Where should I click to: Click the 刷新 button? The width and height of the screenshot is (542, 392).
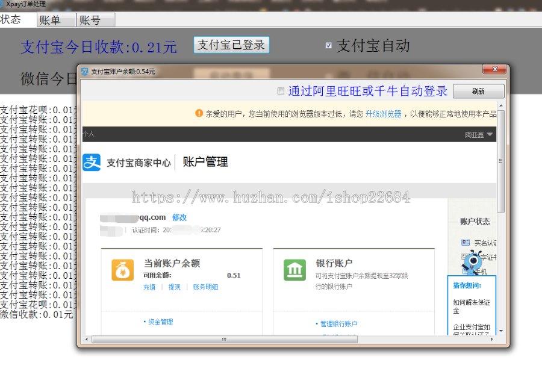coord(478,92)
